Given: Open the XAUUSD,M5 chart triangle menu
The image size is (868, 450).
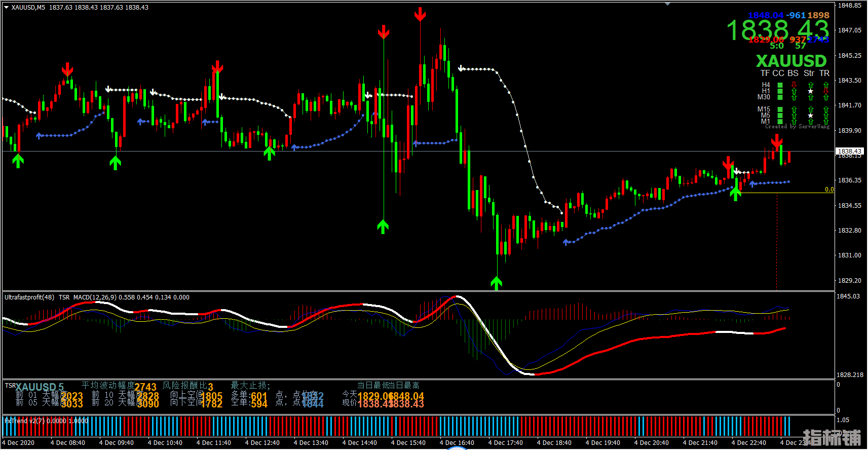Looking at the screenshot, I should [6, 8].
